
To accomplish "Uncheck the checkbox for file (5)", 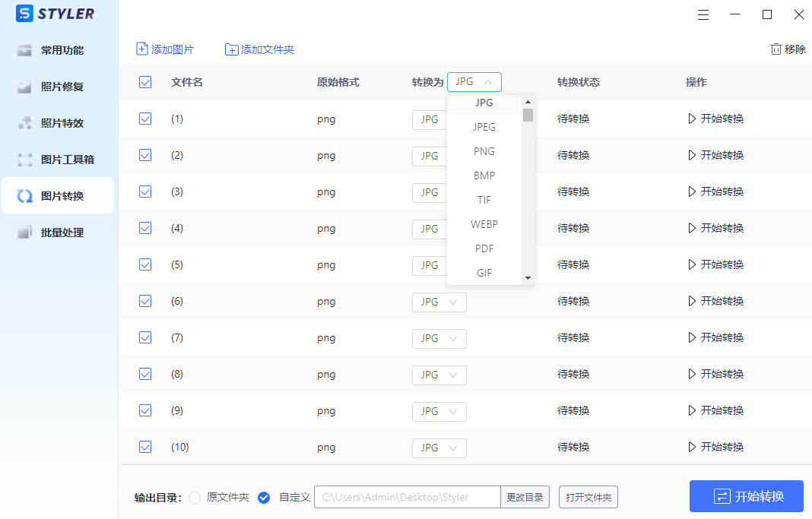I will pos(145,264).
